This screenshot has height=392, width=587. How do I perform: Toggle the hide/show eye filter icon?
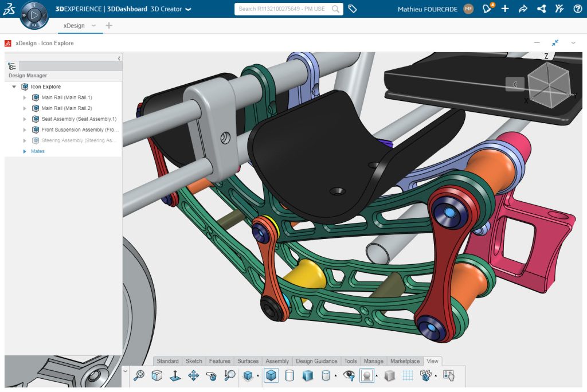[x=349, y=375]
